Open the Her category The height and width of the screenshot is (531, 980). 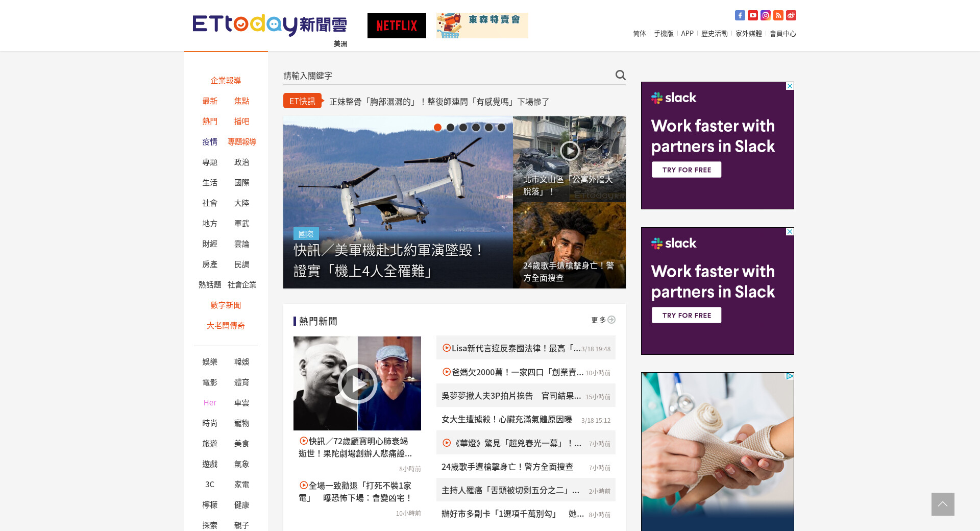(210, 403)
